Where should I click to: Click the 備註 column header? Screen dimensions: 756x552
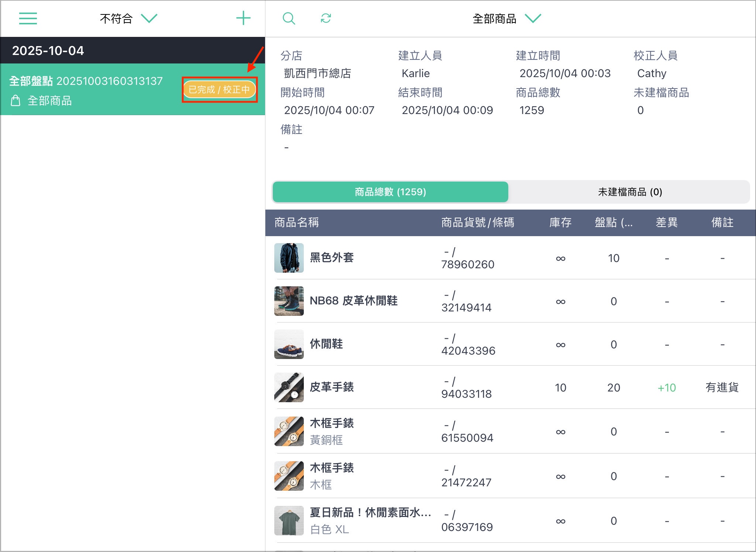click(x=722, y=222)
